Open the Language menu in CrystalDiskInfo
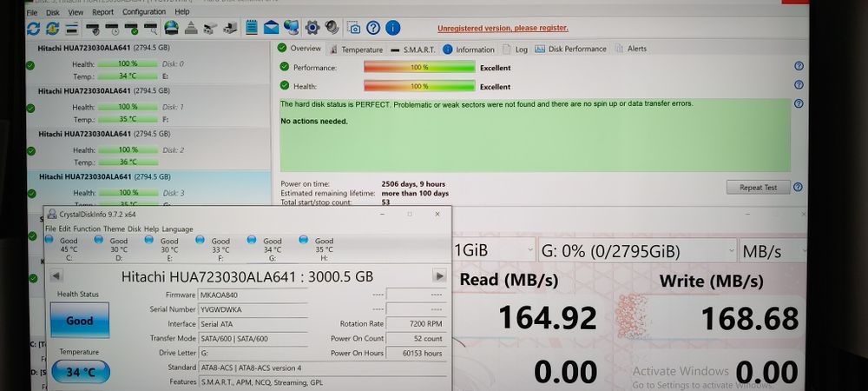Viewport: 868px width, 391px height. coord(177,229)
